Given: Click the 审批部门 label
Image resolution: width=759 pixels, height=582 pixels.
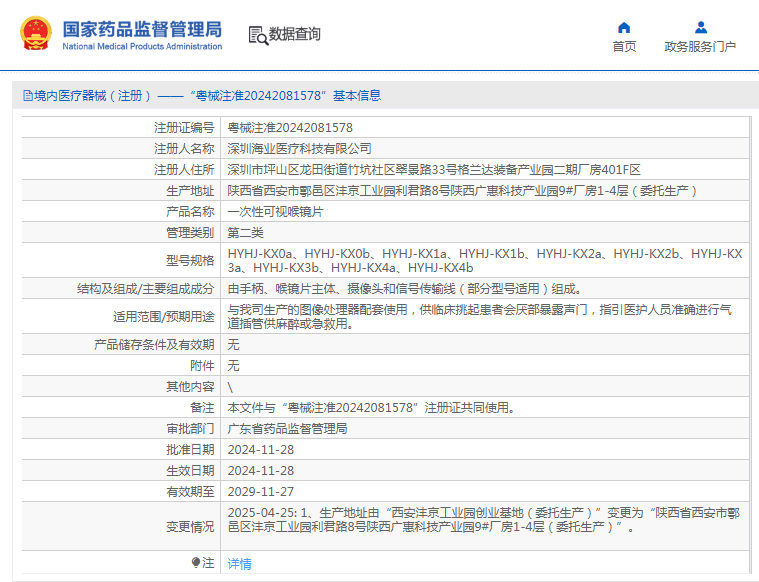Looking at the screenshot, I should (190, 429).
